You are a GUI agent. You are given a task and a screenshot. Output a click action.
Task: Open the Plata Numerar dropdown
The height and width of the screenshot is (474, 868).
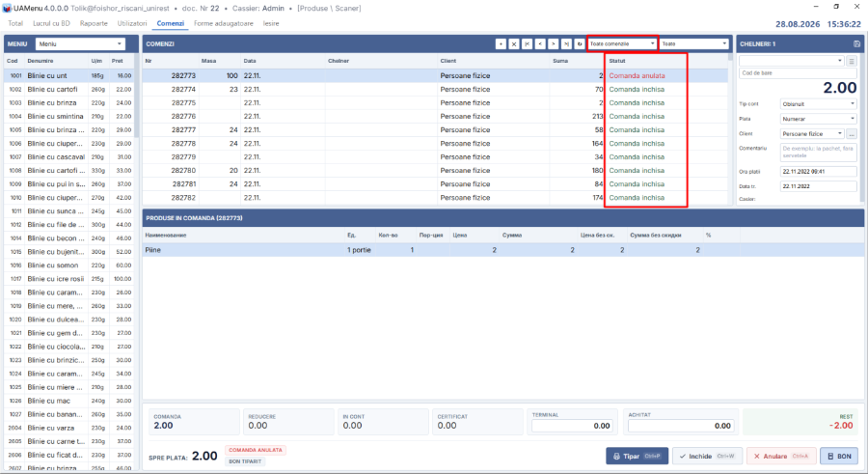click(818, 119)
